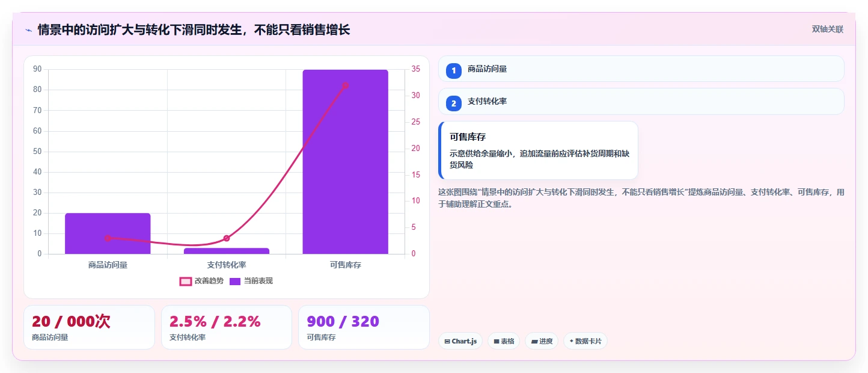This screenshot has height=373, width=868.
Task: Click the 2.5% / 2.2% data card
Action: coord(227,327)
